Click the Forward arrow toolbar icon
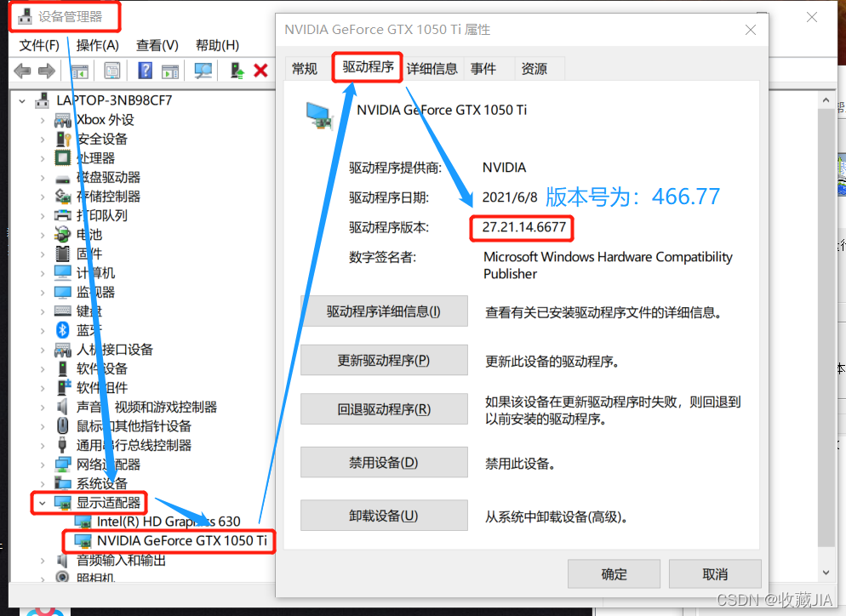846x616 pixels. point(47,71)
